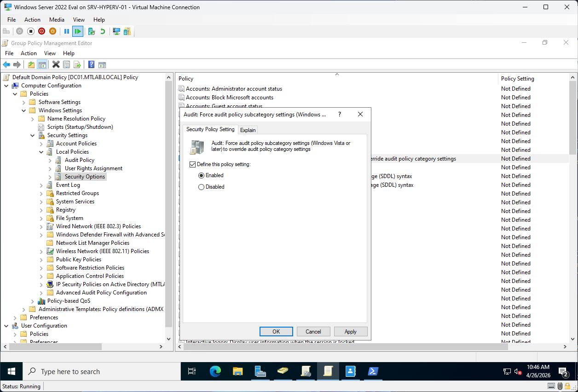Open the VM Connection Action menu
Image resolution: width=578 pixels, height=392 pixels.
point(32,20)
